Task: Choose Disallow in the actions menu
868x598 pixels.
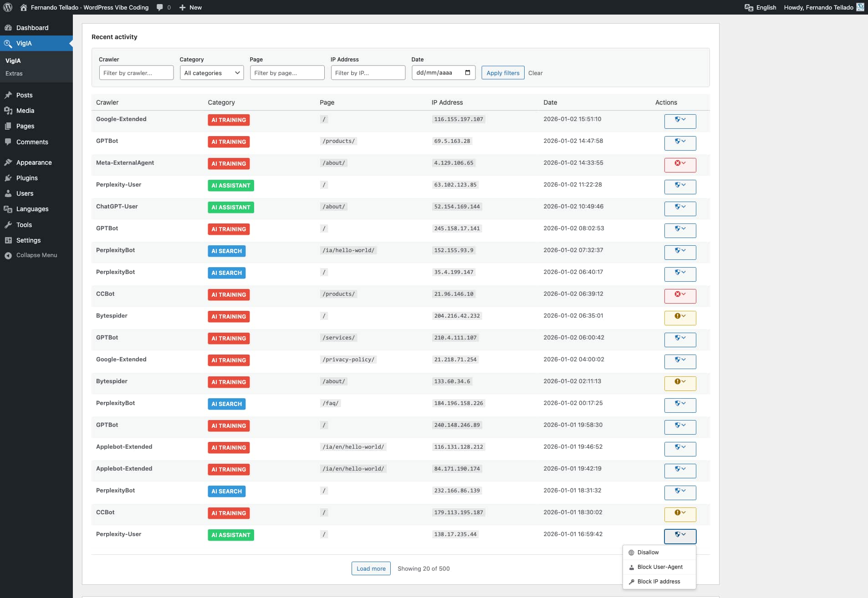Action: click(647, 552)
